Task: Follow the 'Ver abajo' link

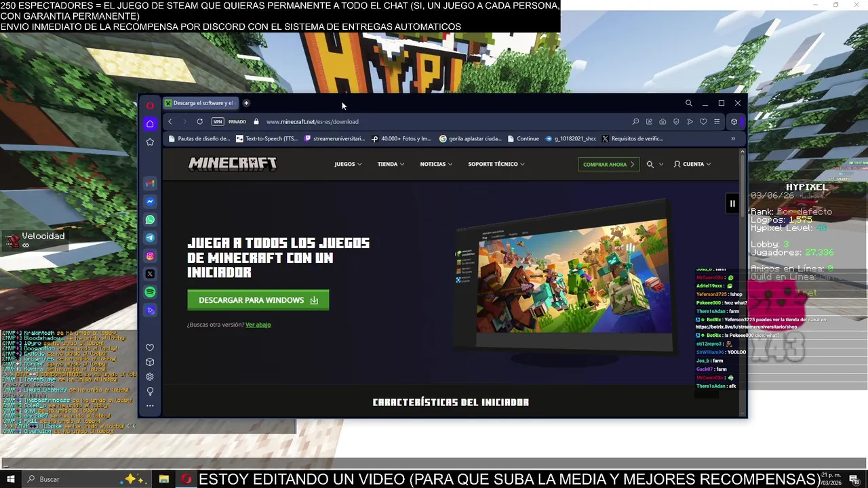Action: (258, 325)
